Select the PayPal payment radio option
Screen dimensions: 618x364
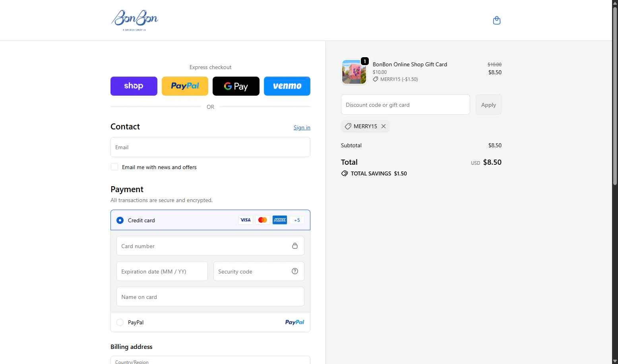click(120, 322)
